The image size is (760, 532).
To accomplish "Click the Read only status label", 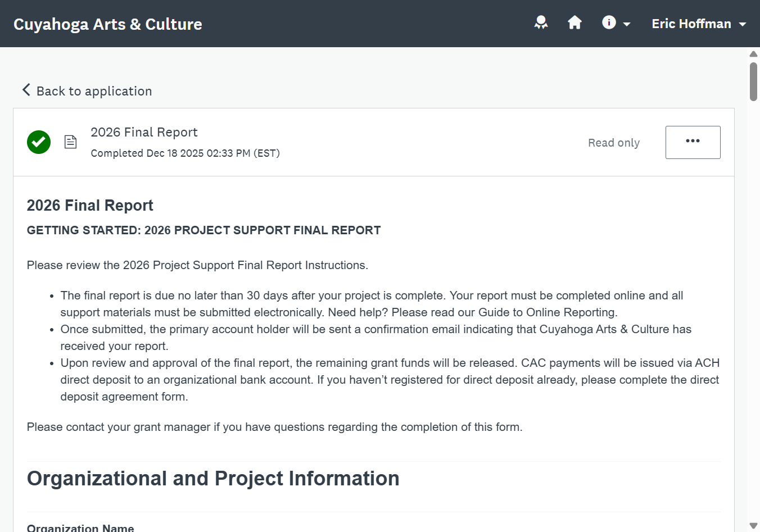I will pos(614,143).
